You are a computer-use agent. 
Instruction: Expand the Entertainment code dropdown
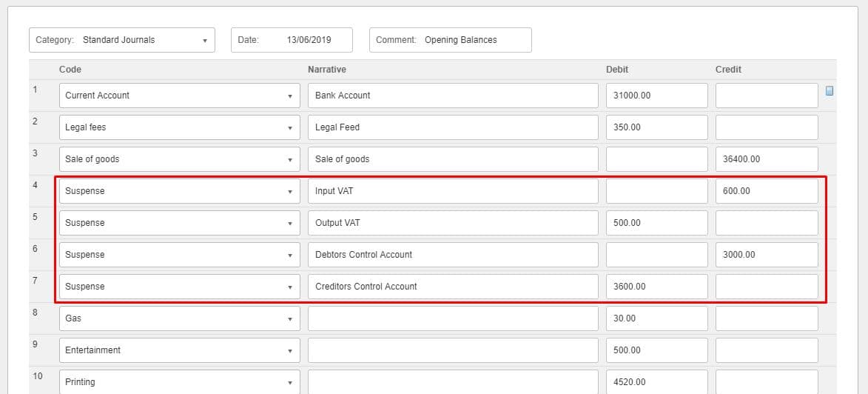(179, 350)
